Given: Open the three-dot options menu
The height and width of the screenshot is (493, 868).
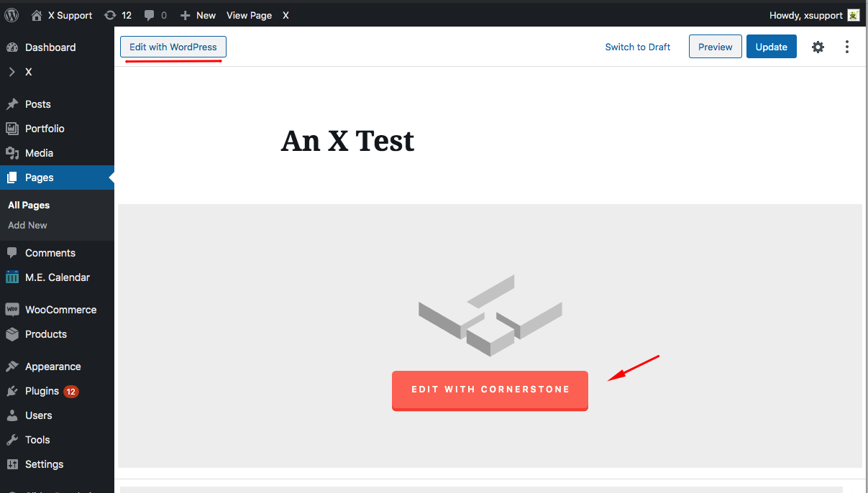Looking at the screenshot, I should [847, 47].
